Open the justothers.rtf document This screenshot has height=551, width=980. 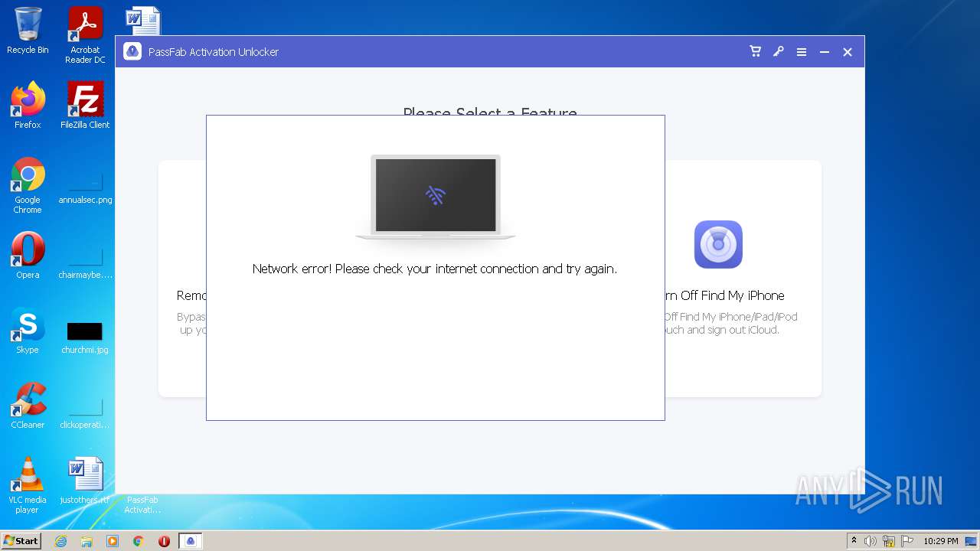(x=85, y=481)
